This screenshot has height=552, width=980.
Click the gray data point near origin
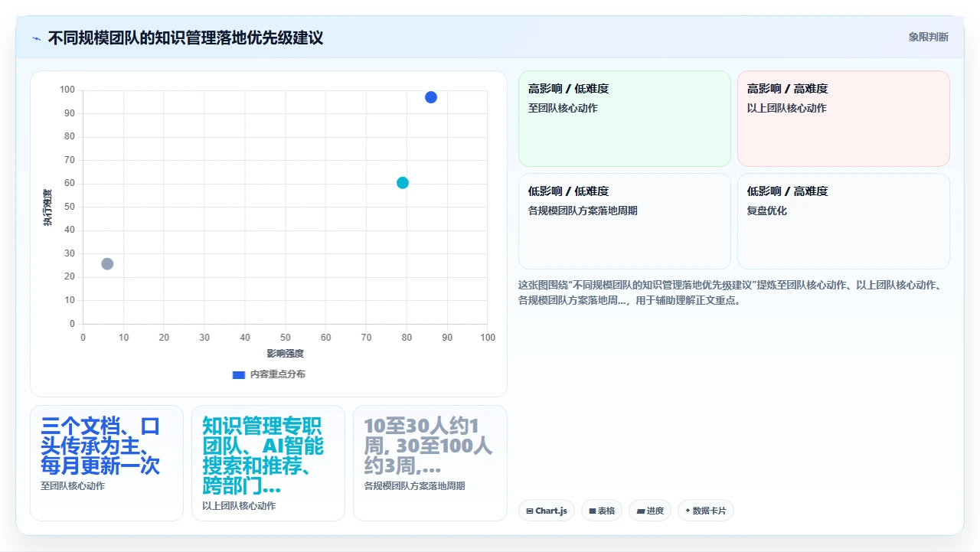107,263
